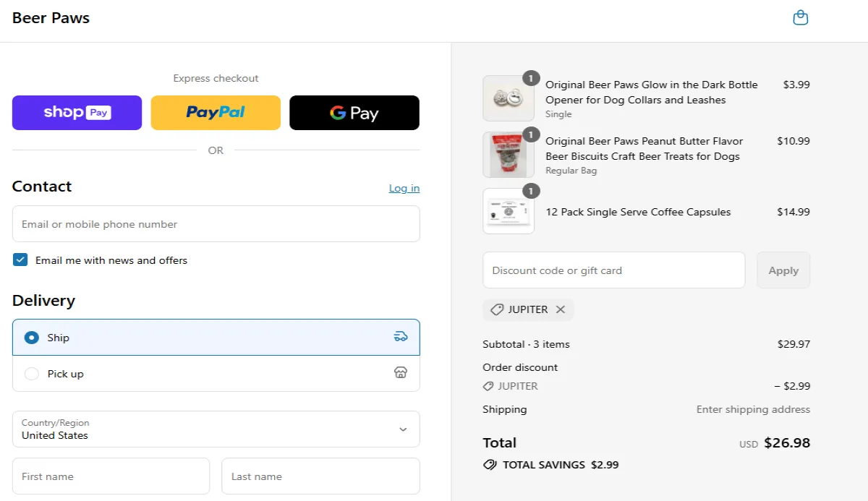Image resolution: width=868 pixels, height=501 pixels.
Task: Uncheck Email me with news and offers
Action: (20, 260)
